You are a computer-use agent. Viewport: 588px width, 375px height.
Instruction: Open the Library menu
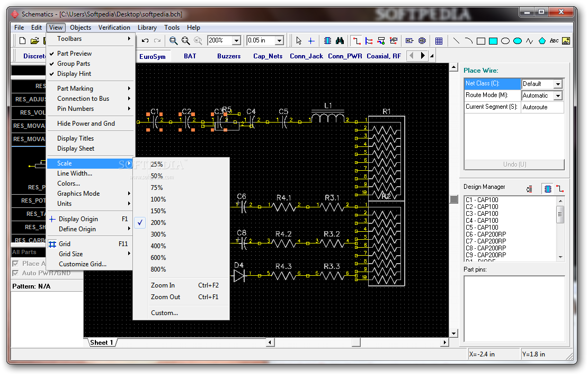[147, 28]
